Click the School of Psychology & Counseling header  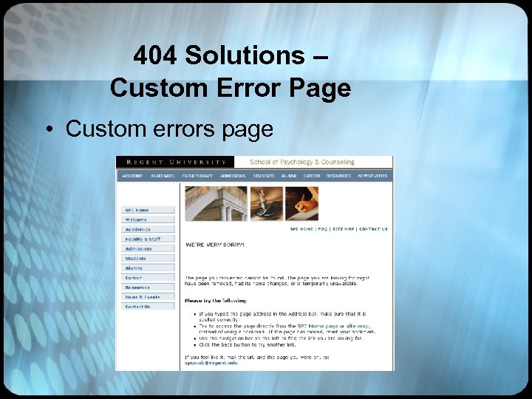pos(302,162)
